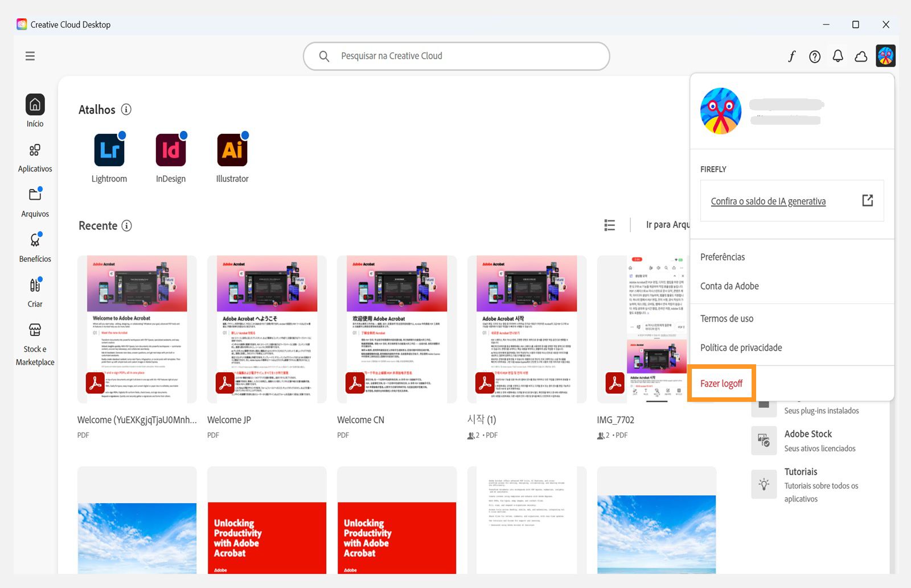The height and width of the screenshot is (588, 911).
Task: Click search magnifier icon
Action: [x=324, y=56]
